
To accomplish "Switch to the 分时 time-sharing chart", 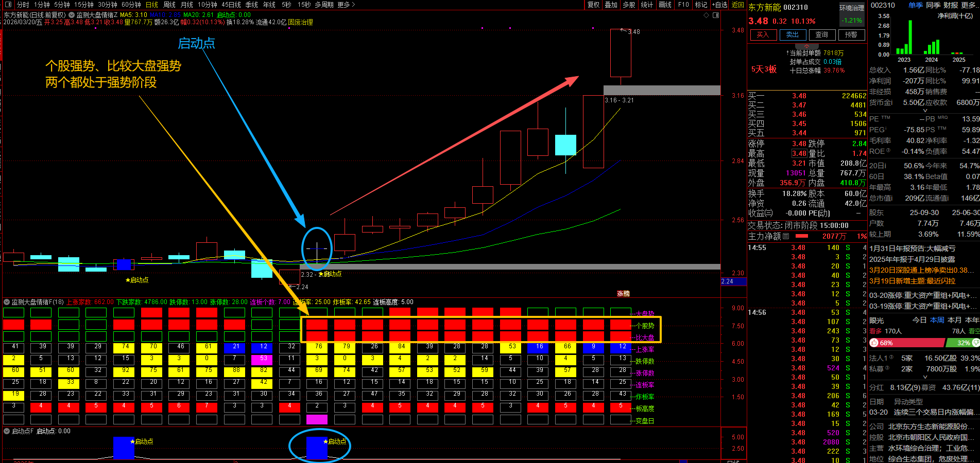I will pyautogui.click(x=23, y=5).
